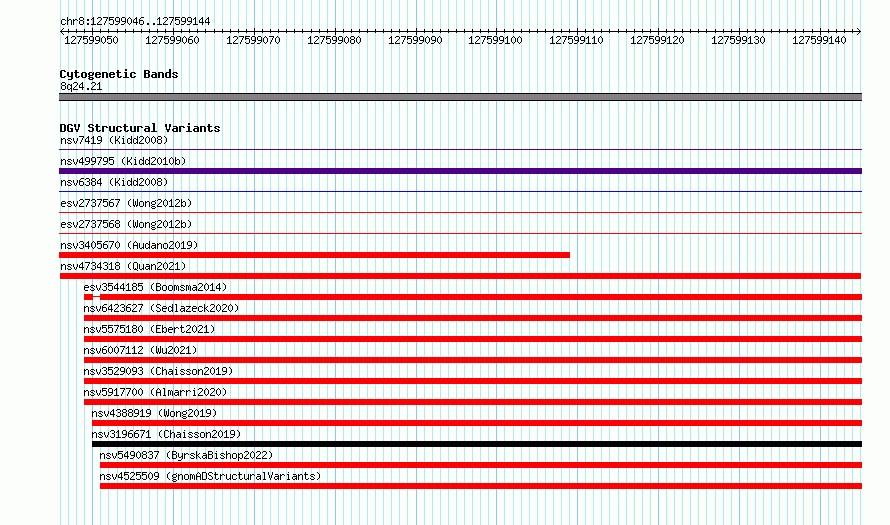Select ruler position 127599100
Image resolution: width=890 pixels, height=525 pixels.
496,40
